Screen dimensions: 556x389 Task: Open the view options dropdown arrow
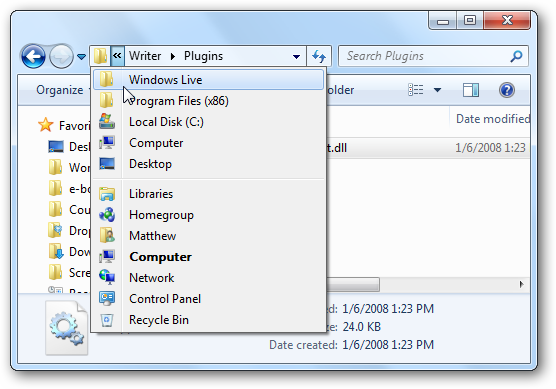[x=438, y=90]
